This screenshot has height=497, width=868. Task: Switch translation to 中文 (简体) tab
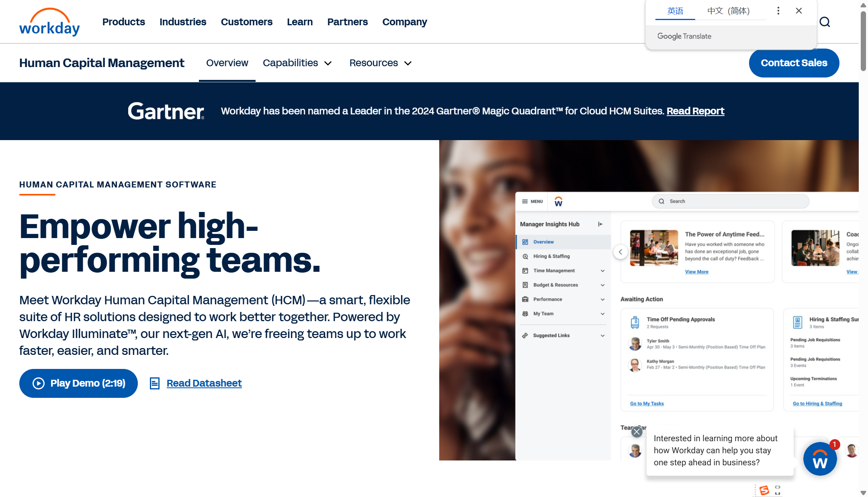click(x=728, y=11)
